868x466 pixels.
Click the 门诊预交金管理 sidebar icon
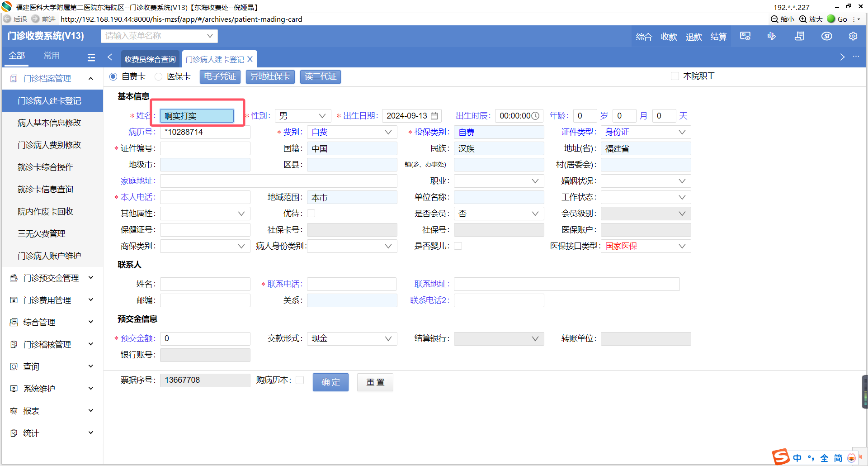point(14,278)
